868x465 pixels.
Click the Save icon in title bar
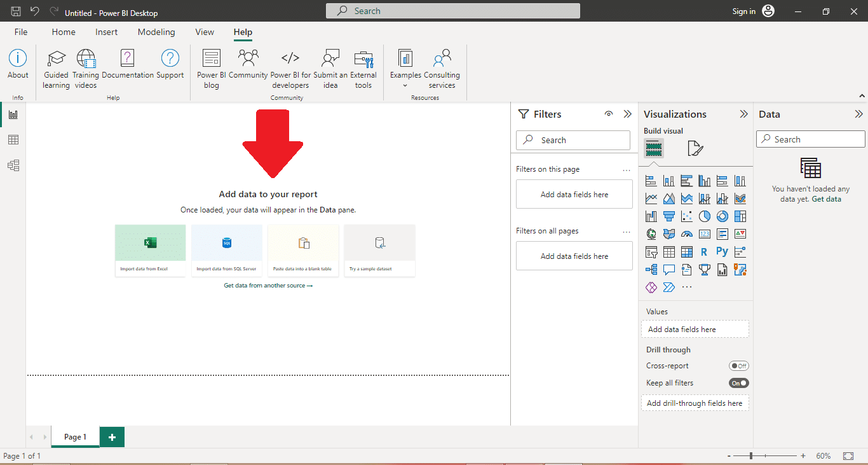pos(16,11)
